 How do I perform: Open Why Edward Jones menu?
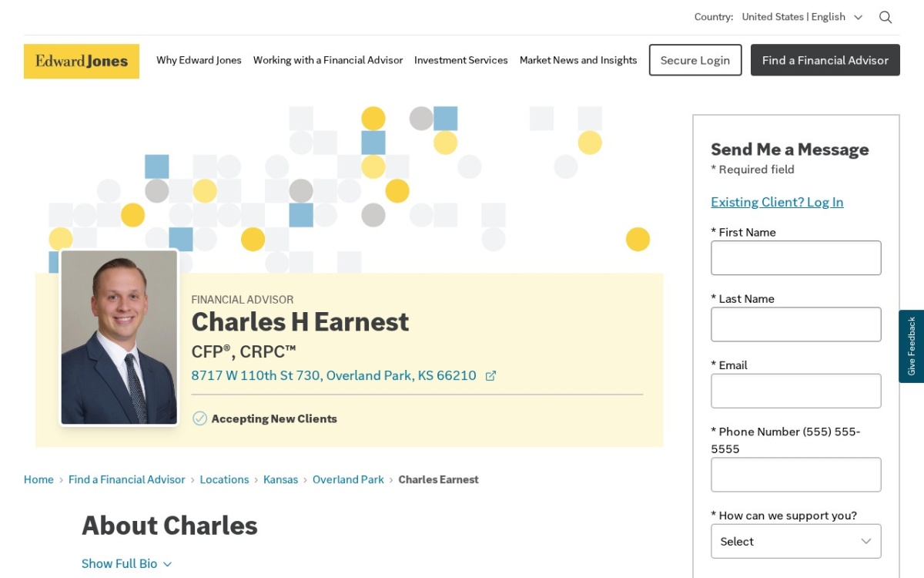pos(199,60)
